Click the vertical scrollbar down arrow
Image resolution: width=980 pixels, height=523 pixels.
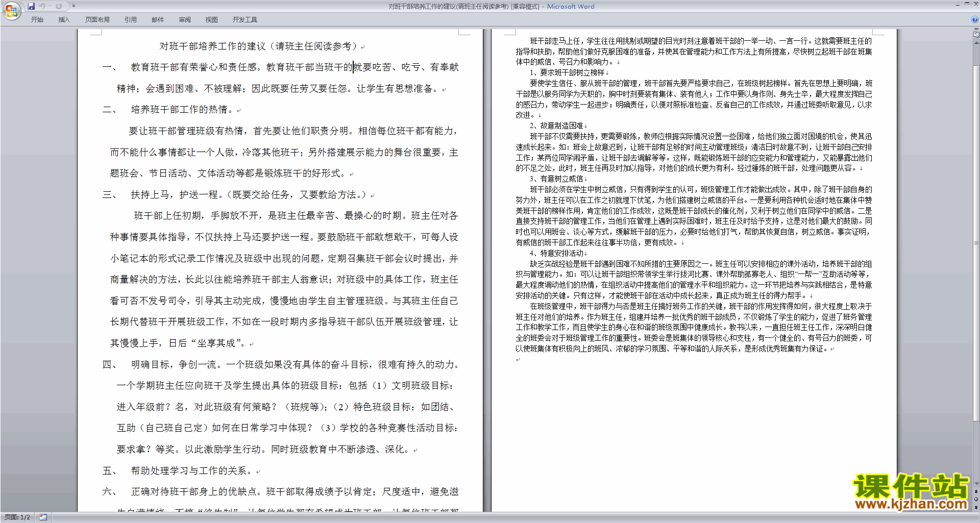(x=976, y=484)
